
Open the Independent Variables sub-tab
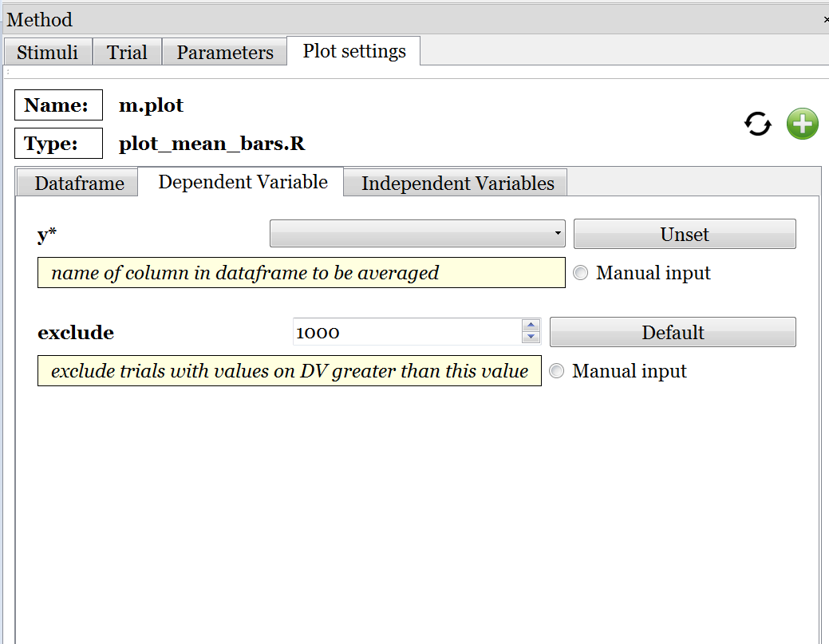(457, 184)
